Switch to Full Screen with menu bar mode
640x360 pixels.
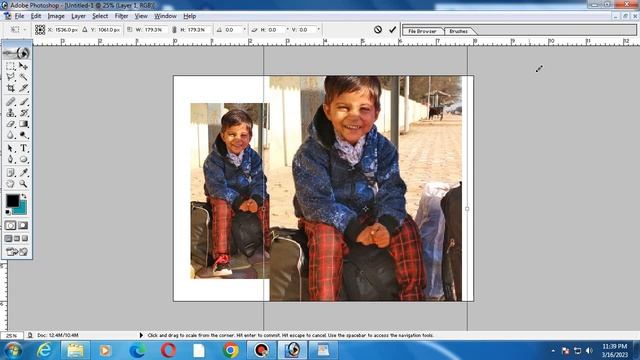pyautogui.click(x=17, y=238)
